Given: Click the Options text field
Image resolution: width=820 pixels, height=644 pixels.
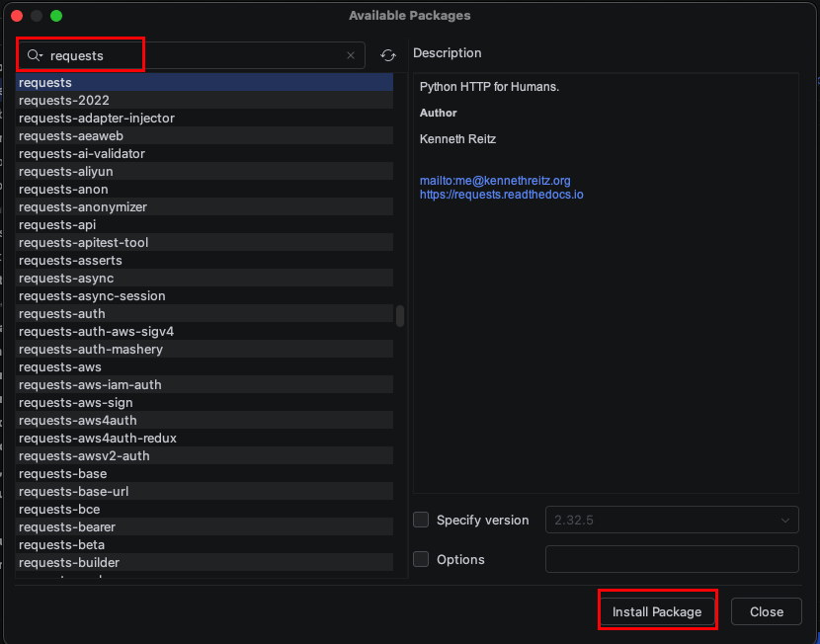Looking at the screenshot, I should pyautogui.click(x=672, y=559).
